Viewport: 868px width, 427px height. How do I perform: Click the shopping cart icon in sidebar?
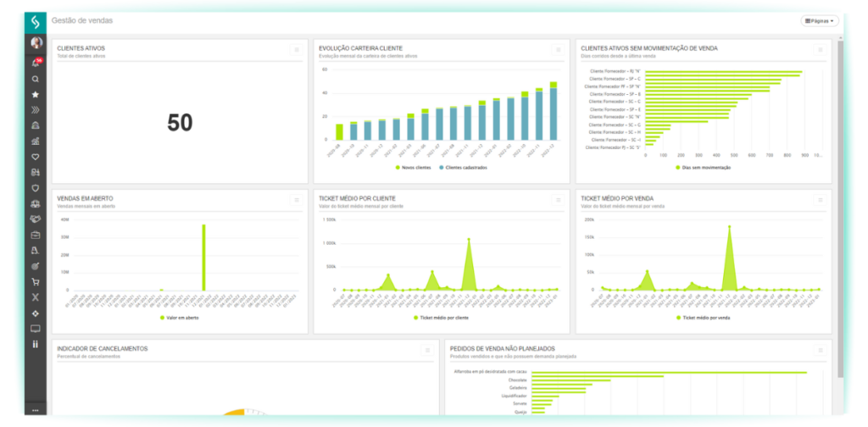pos(36,282)
